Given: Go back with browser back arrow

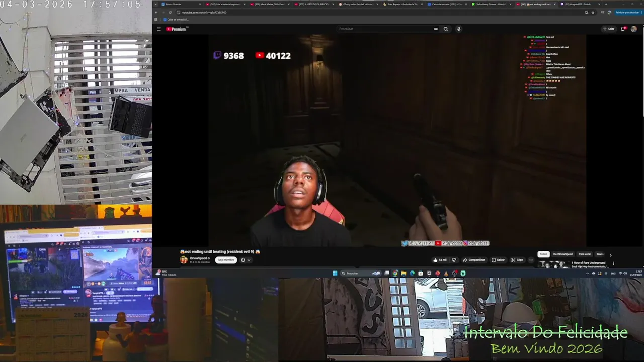Looking at the screenshot, I should [x=156, y=12].
